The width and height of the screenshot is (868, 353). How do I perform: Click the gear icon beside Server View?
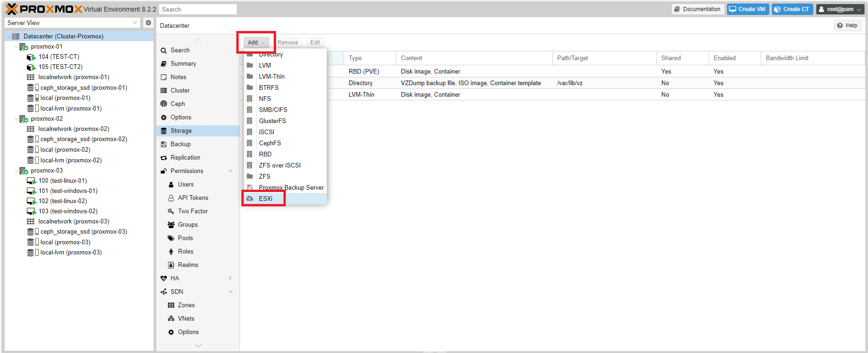coord(148,23)
